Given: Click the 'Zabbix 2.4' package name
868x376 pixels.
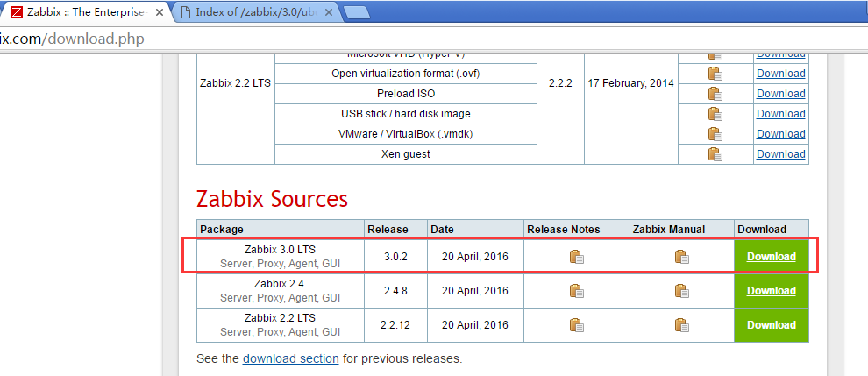Looking at the screenshot, I should [280, 284].
